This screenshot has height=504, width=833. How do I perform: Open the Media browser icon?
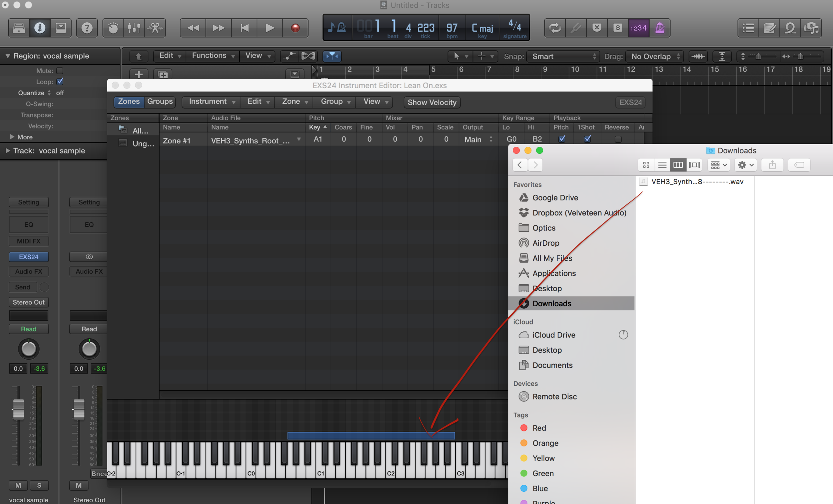pos(811,28)
